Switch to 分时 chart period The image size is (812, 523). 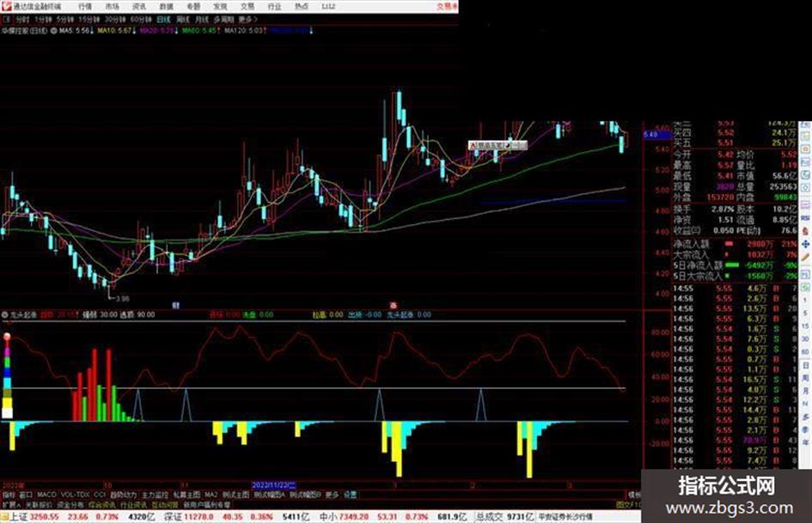click(x=22, y=20)
